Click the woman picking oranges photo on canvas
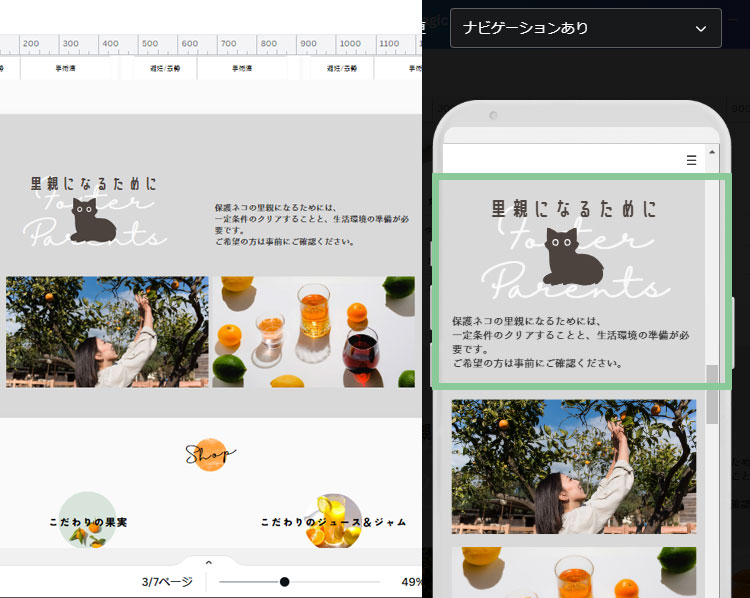 tap(107, 331)
